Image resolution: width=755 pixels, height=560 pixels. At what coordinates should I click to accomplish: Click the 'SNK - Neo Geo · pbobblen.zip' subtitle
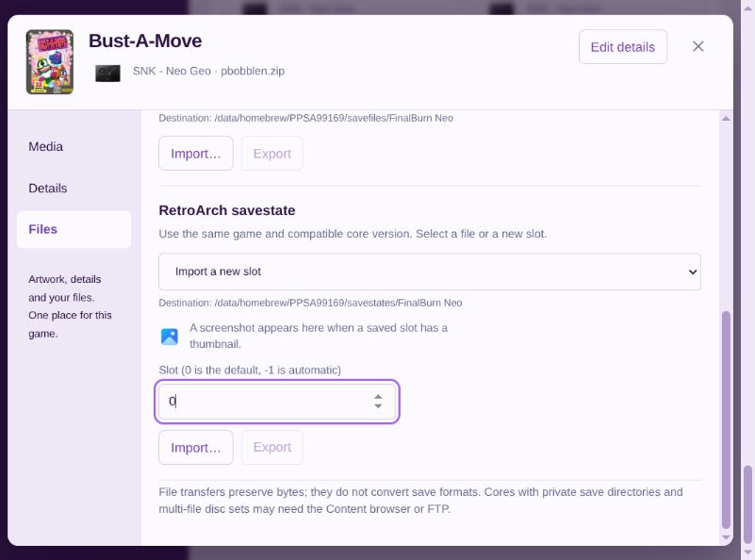click(x=208, y=71)
